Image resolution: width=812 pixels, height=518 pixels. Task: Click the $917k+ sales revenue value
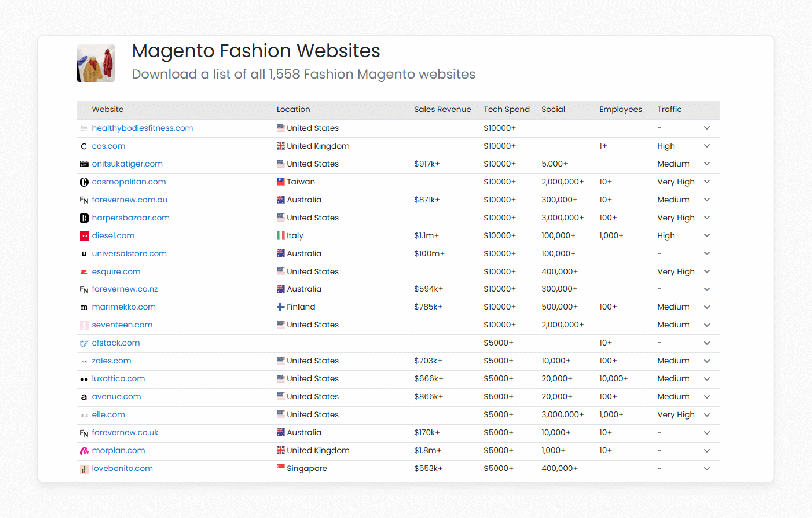[x=427, y=164]
